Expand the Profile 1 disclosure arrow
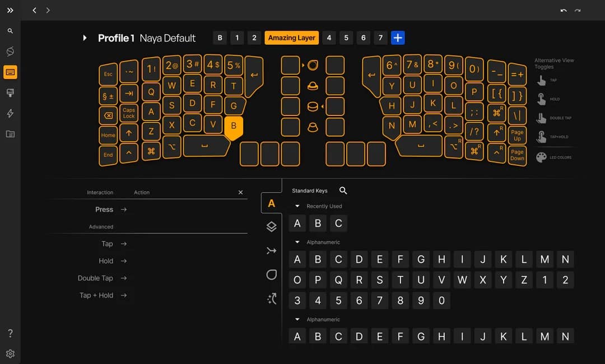The image size is (605, 364). pos(85,38)
